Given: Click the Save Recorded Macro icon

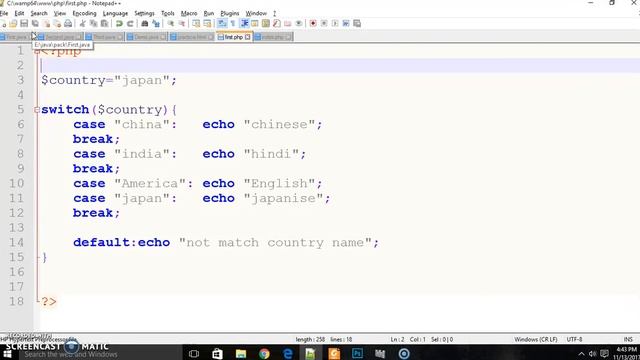Looking at the screenshot, I should (x=357, y=24).
